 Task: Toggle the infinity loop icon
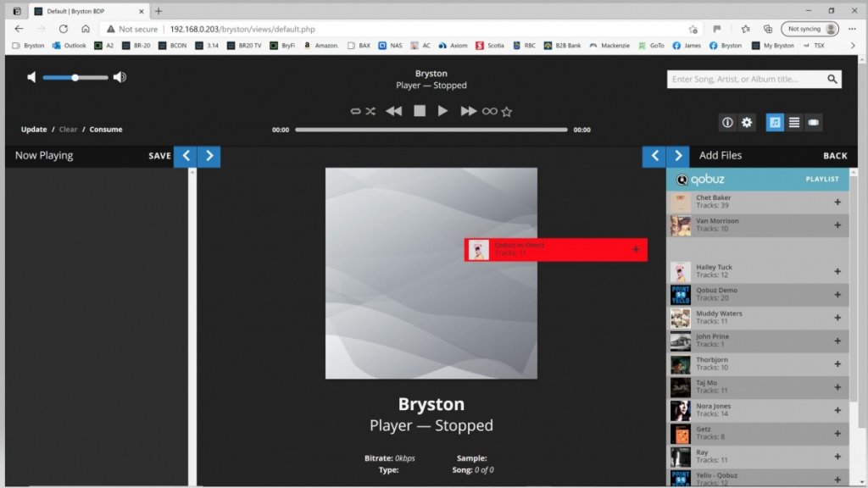click(x=489, y=111)
